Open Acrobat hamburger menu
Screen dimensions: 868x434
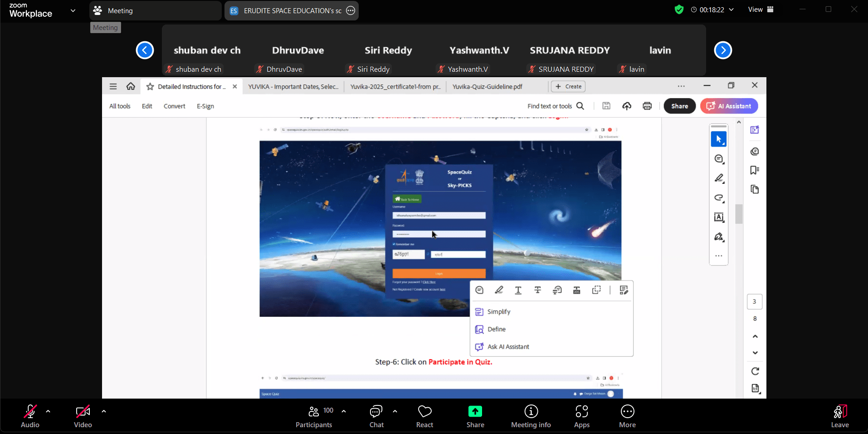[113, 86]
